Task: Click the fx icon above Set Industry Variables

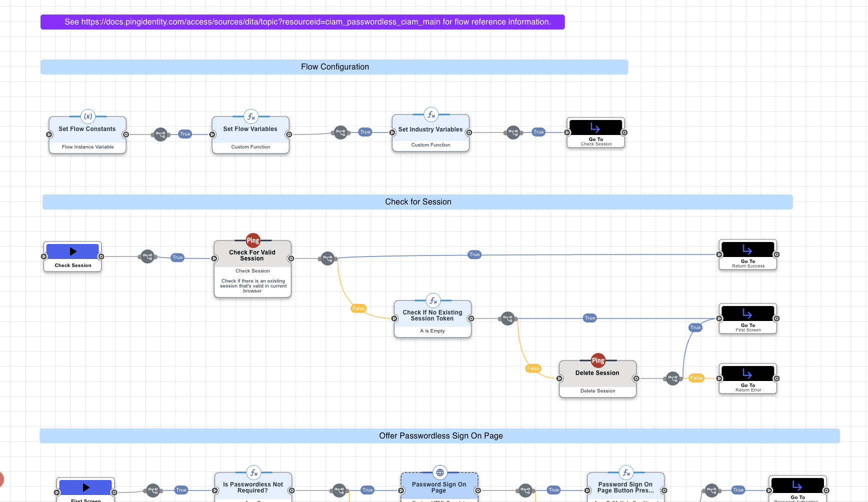Action: coord(431,114)
